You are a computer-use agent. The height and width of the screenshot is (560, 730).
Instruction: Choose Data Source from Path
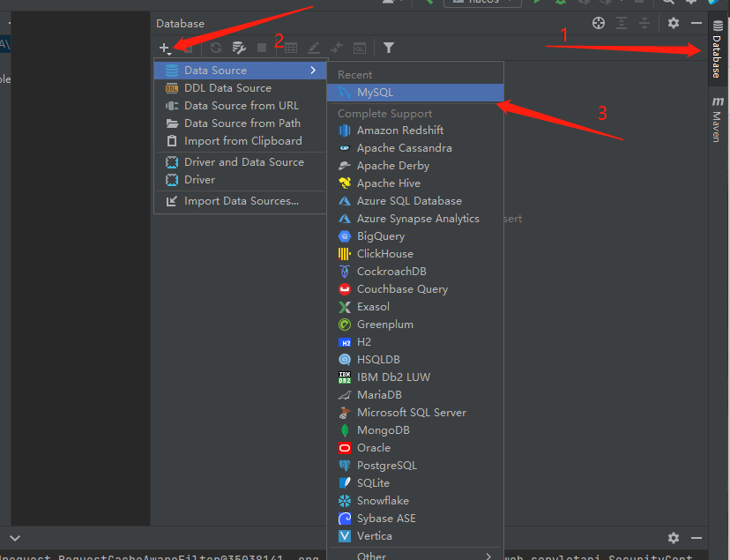[x=240, y=123]
